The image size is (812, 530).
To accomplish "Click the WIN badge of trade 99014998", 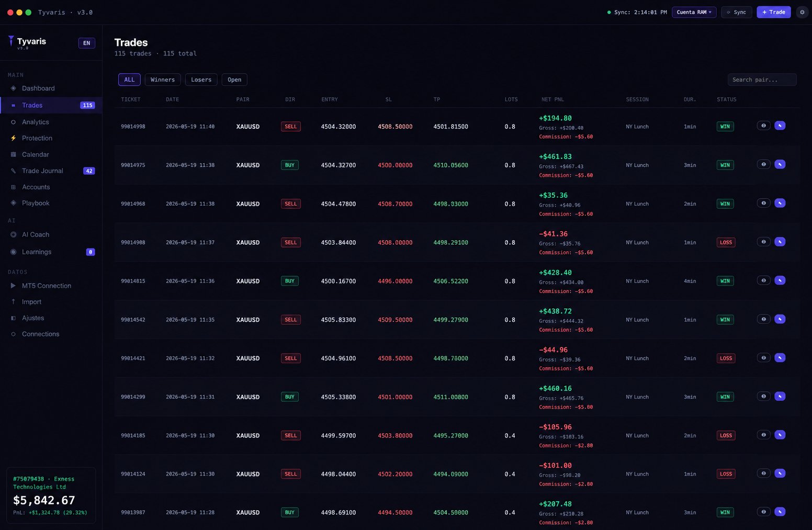I will (725, 127).
